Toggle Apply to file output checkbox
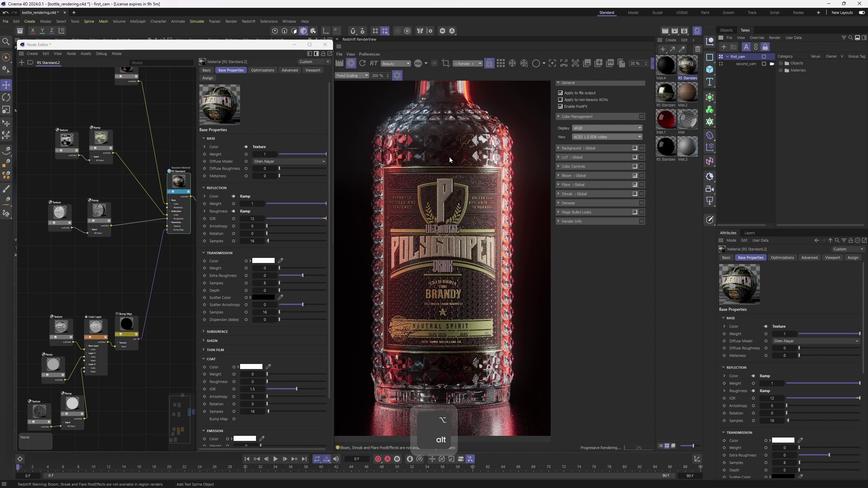 (560, 93)
